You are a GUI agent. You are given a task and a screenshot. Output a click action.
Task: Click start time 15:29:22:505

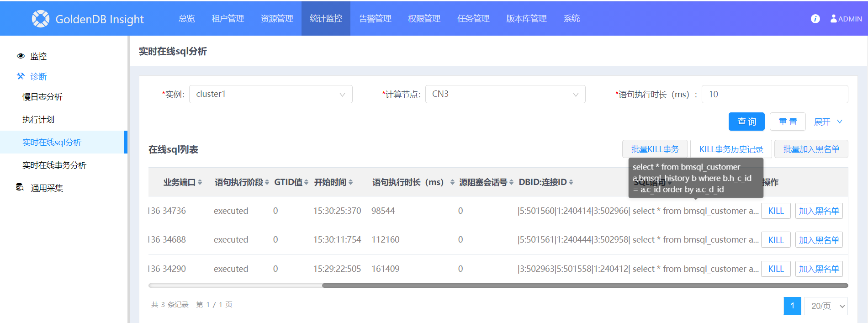337,269
